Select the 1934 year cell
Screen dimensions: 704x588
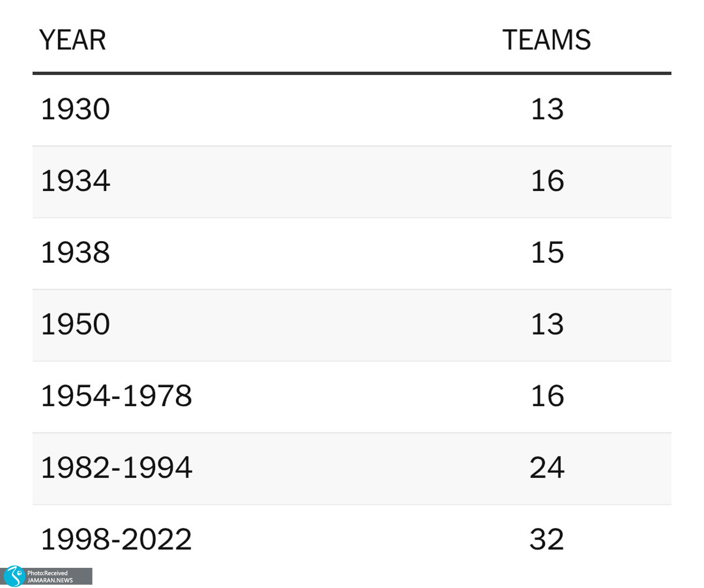click(x=76, y=181)
